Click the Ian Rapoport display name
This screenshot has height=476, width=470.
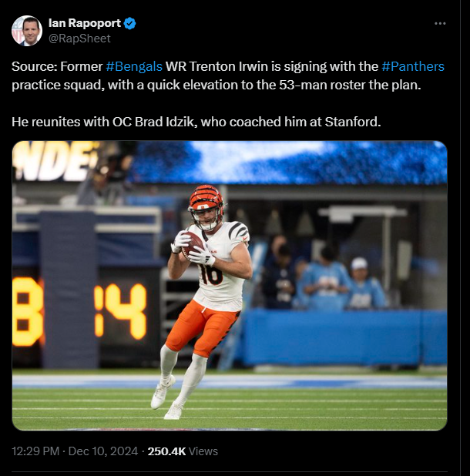(x=85, y=23)
